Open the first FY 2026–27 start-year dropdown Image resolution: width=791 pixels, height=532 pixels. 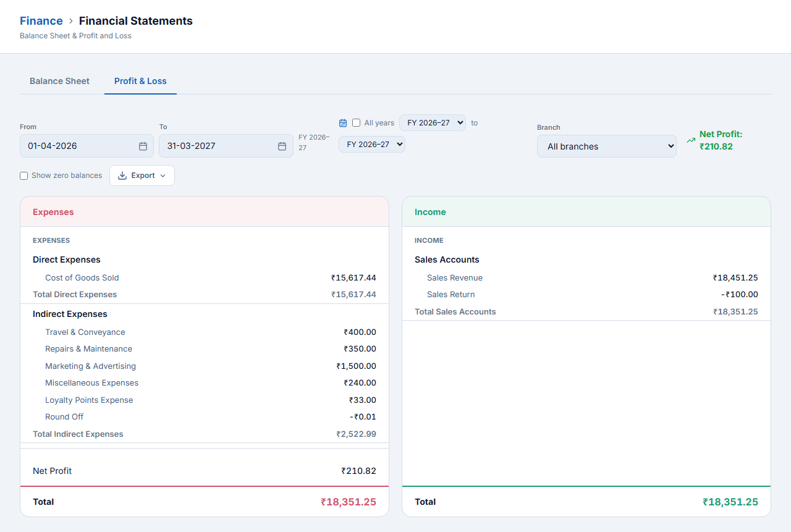433,122
